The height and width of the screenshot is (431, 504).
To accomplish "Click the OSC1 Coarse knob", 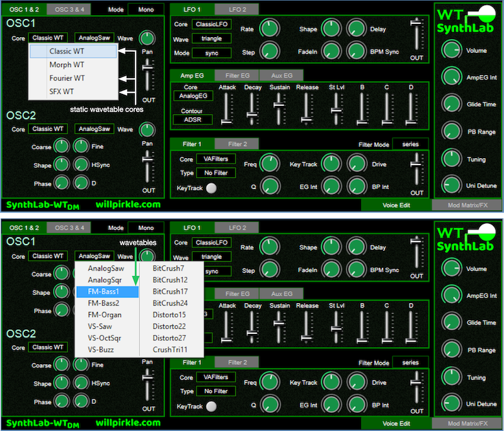I will click(61, 274).
